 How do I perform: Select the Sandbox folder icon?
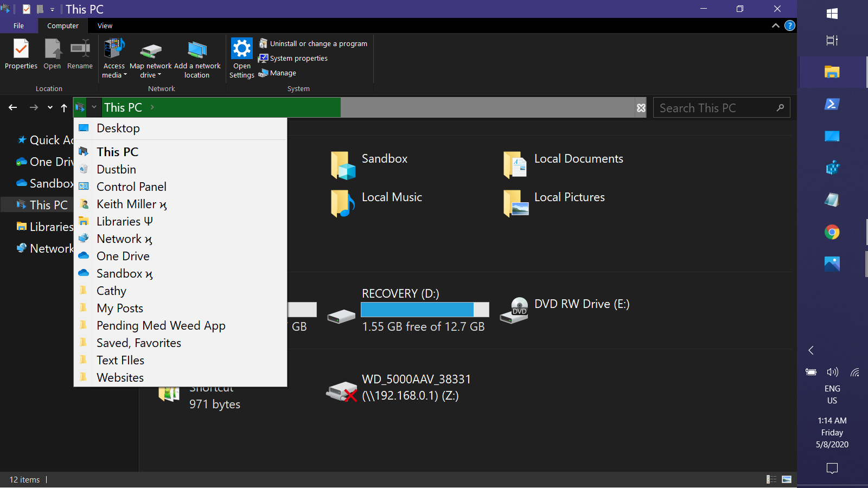343,165
